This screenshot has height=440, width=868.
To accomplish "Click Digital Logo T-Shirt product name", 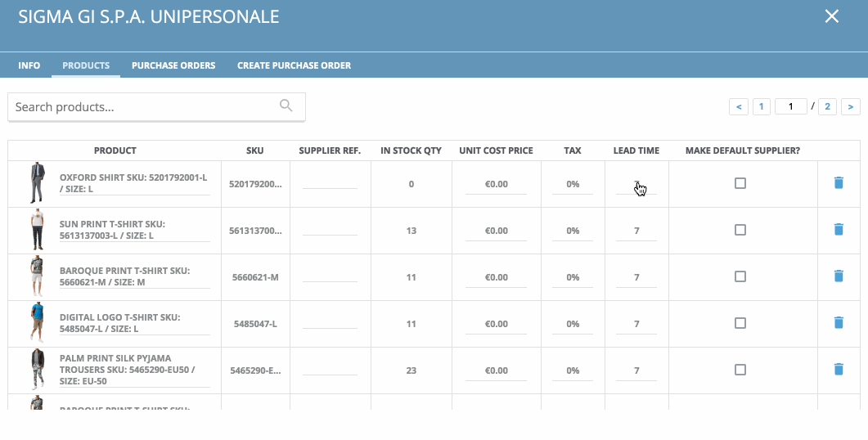I will click(134, 323).
